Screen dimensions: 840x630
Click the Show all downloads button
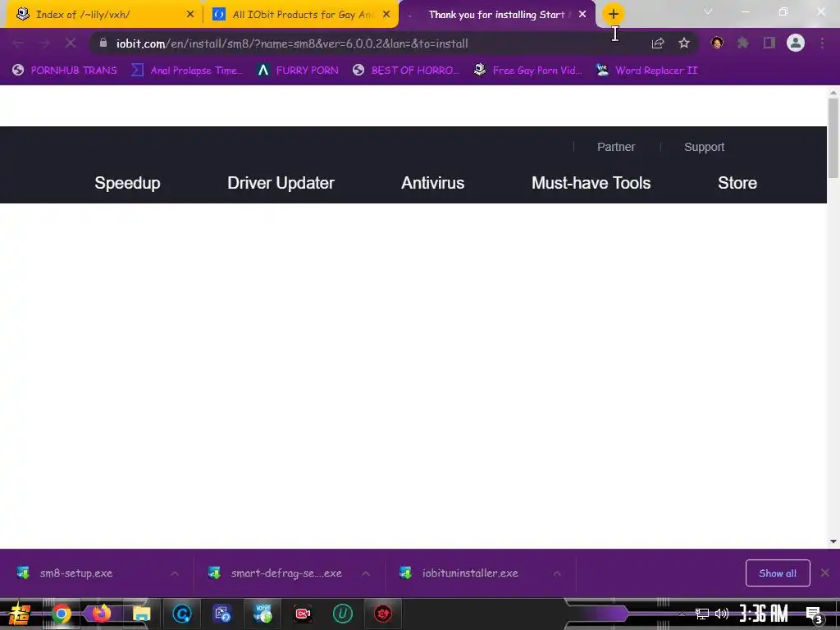pos(778,573)
